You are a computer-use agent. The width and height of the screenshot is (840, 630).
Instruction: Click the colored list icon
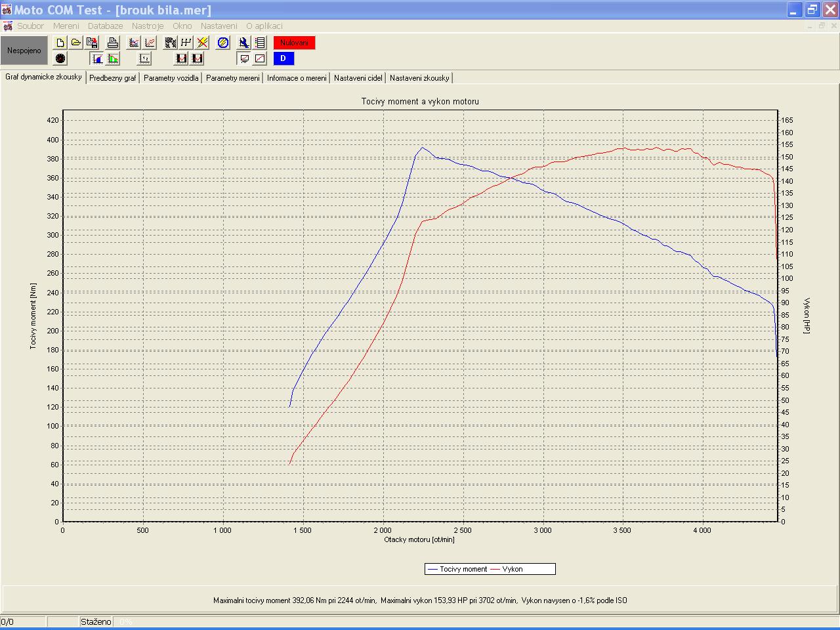tap(260, 43)
